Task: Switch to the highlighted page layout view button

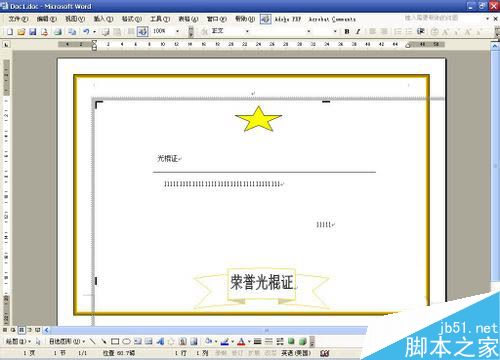Action: point(21,330)
